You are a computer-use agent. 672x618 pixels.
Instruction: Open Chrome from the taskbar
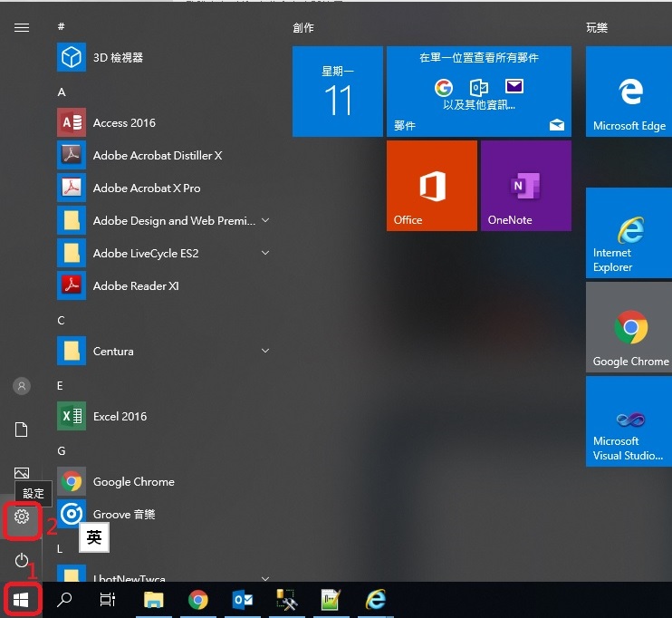click(198, 600)
